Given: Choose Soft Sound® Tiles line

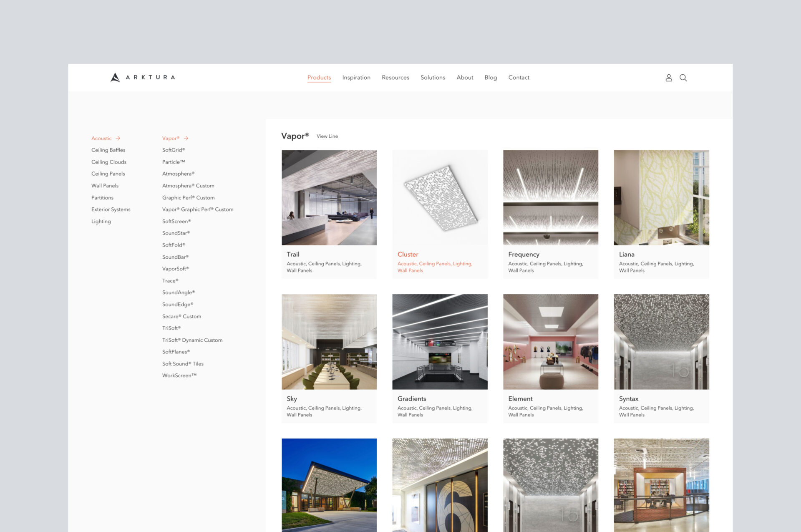Looking at the screenshot, I should pyautogui.click(x=183, y=364).
